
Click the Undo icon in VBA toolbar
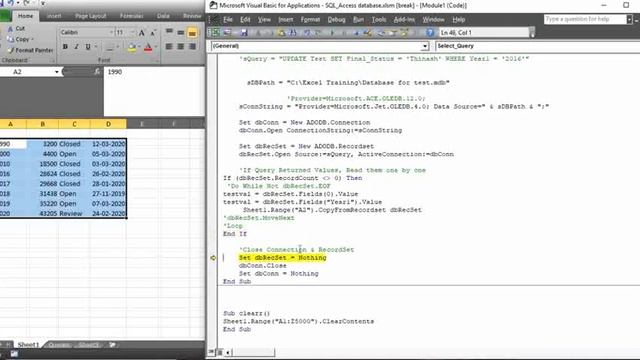click(307, 33)
